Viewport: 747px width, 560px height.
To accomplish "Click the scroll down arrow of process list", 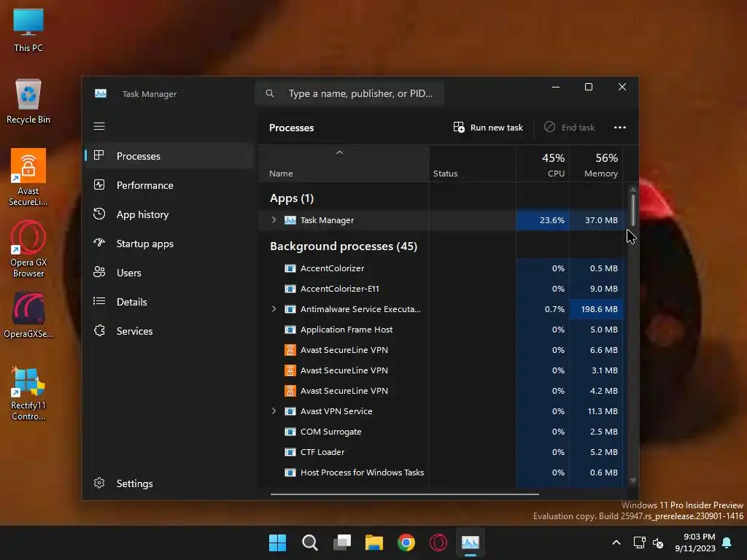I will pyautogui.click(x=633, y=481).
